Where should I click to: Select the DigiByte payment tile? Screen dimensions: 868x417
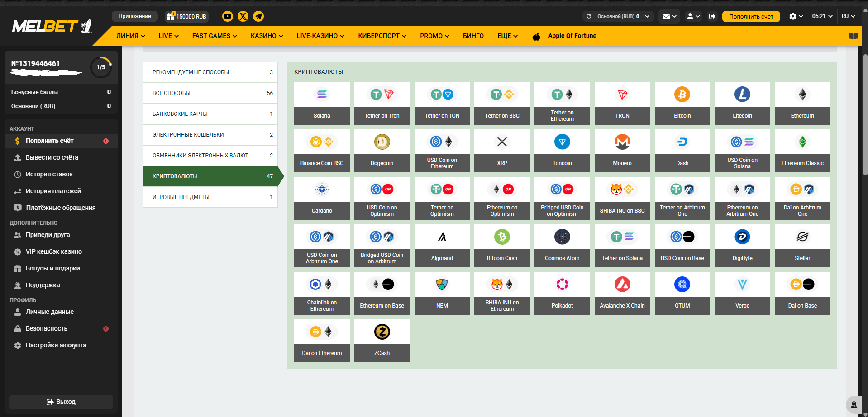tap(742, 246)
